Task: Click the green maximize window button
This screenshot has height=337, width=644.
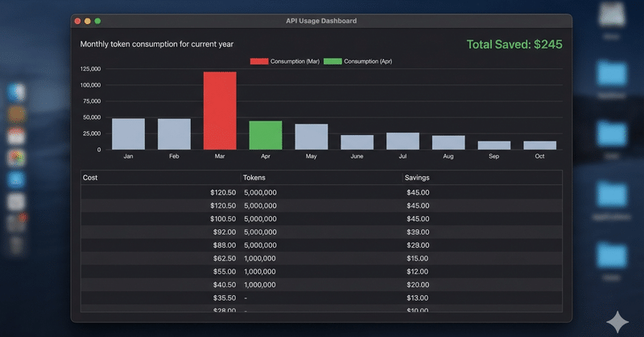Action: [97, 21]
